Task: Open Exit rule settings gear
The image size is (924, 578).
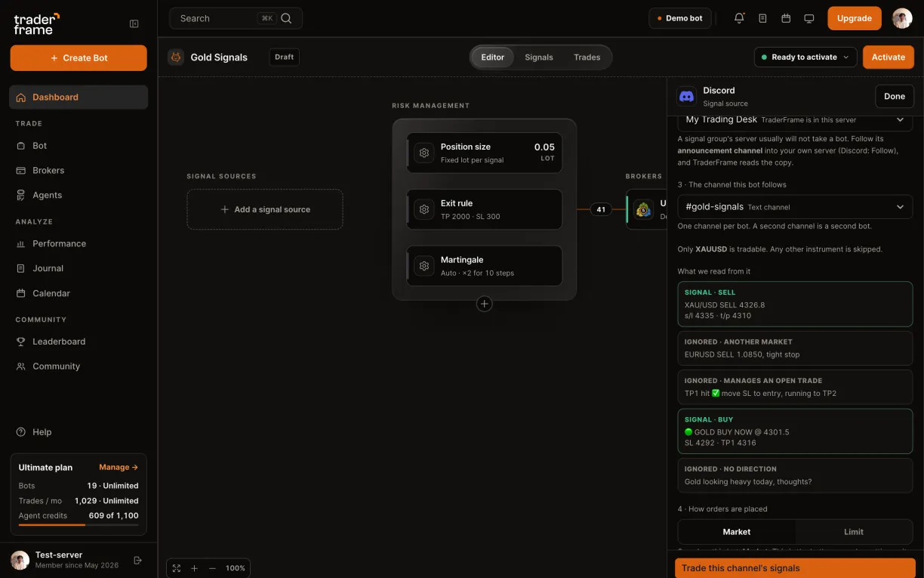Action: 424,209
